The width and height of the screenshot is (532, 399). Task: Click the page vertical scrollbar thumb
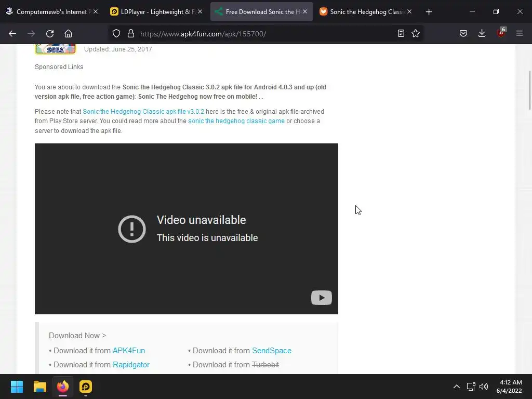530,90
